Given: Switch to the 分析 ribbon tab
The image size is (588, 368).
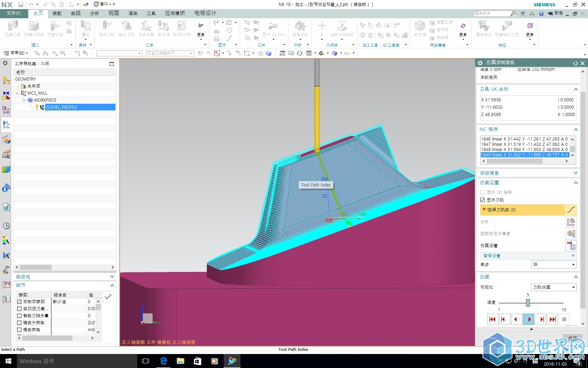Looking at the screenshot, I should point(94,13).
